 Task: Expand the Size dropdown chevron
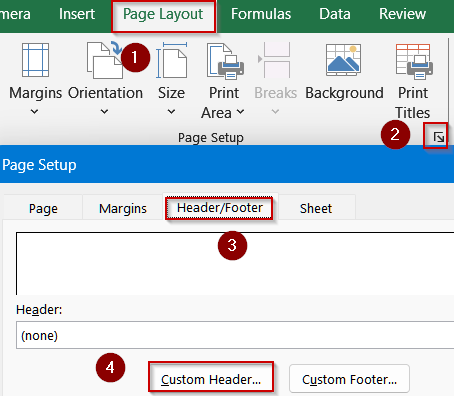(171, 112)
